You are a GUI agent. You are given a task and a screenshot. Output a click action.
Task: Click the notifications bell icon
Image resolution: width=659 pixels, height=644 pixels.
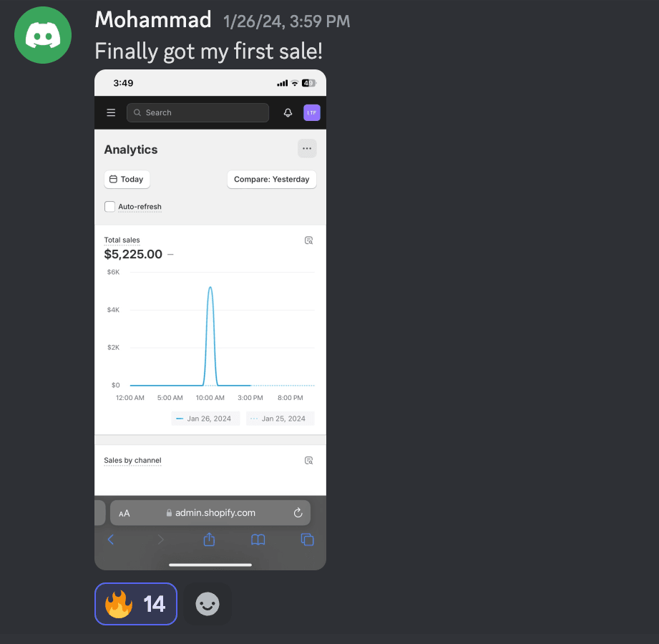288,112
